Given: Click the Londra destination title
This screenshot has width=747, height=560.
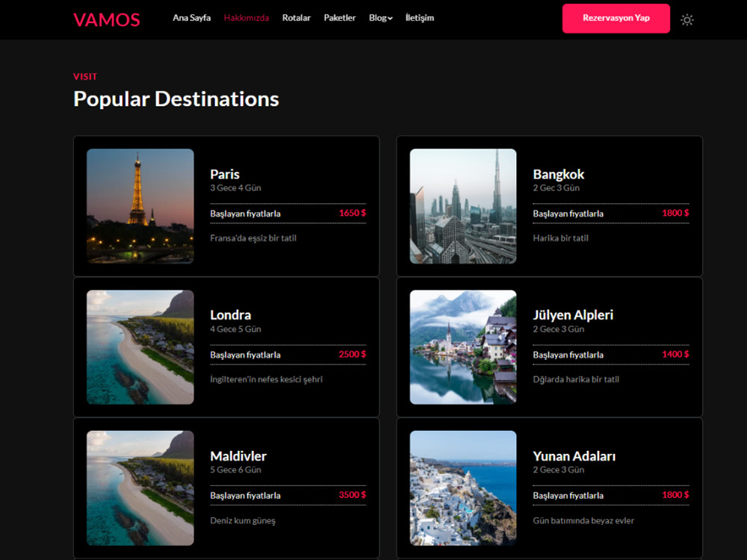Looking at the screenshot, I should [231, 315].
